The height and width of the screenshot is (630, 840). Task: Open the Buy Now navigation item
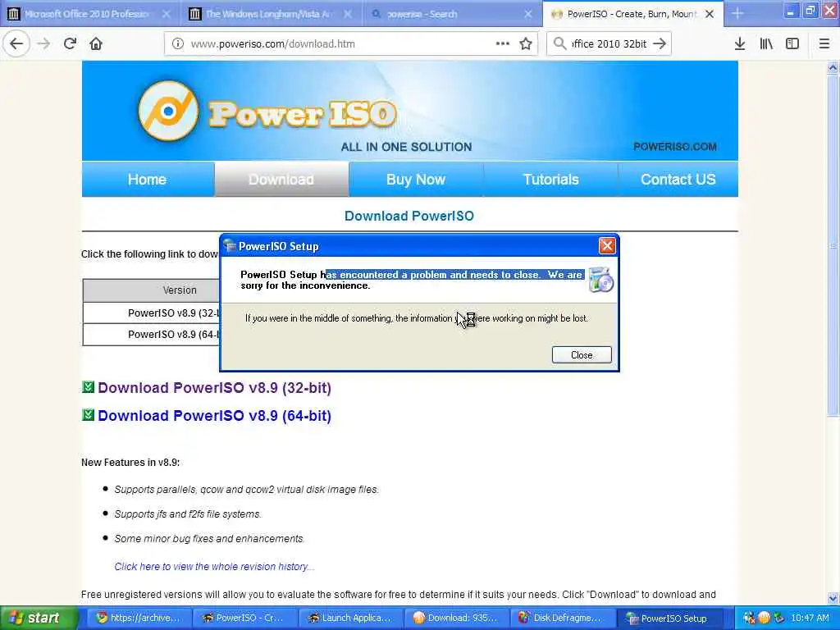pos(416,180)
